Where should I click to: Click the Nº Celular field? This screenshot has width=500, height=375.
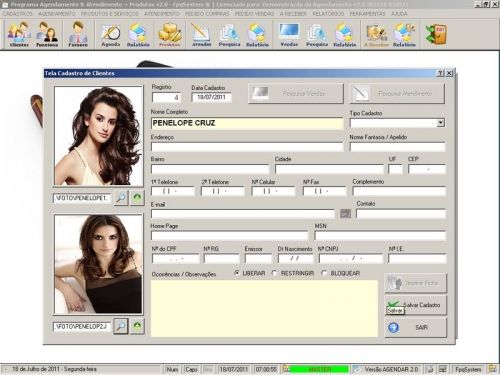[x=274, y=191]
